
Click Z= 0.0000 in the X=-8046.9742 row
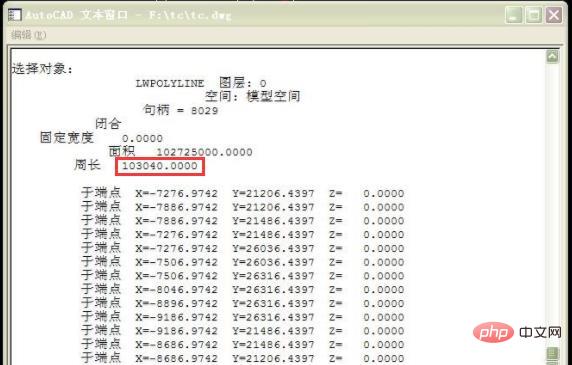(367, 290)
